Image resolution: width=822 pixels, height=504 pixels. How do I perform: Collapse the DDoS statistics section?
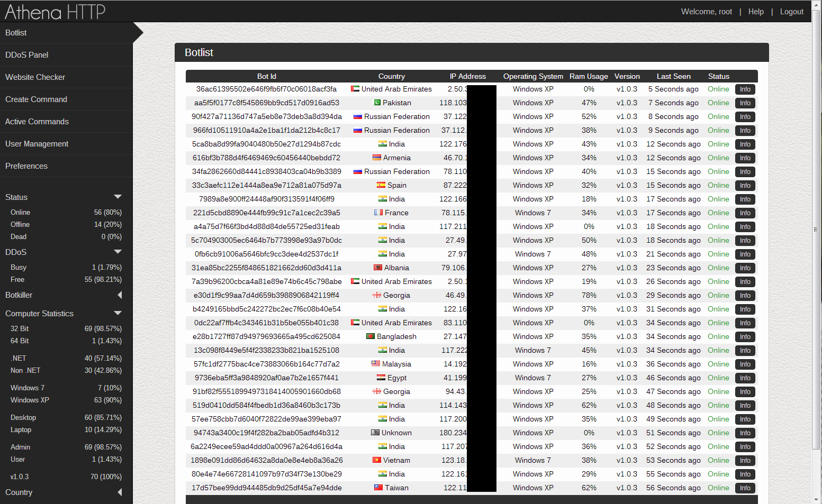pos(118,252)
